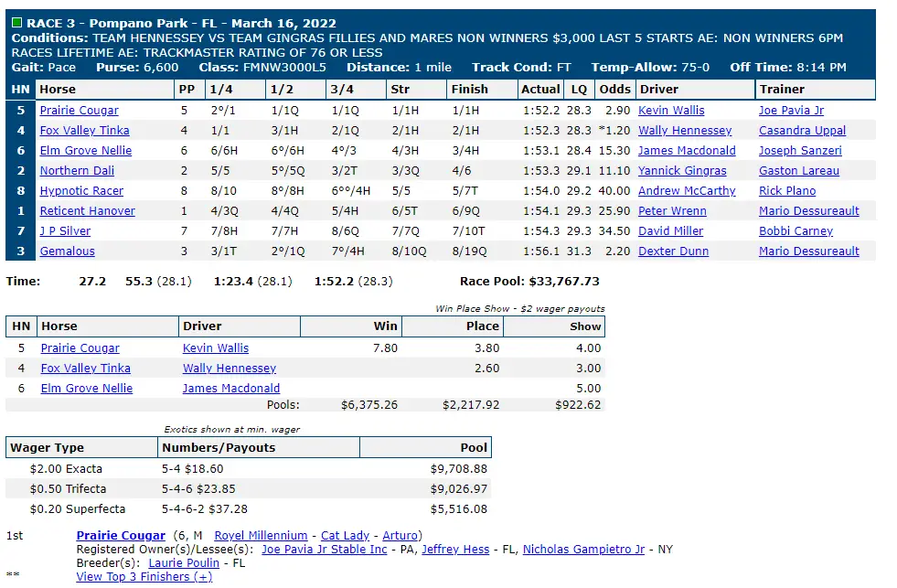Open Prairie Cougar in results table
This screenshot has height=588, width=897.
pyautogui.click(x=79, y=111)
